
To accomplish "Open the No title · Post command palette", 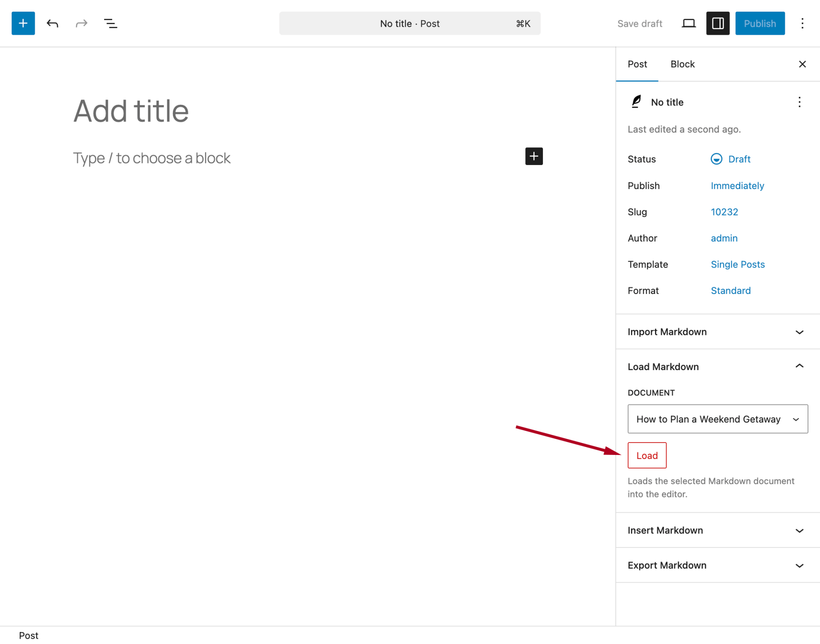I will point(410,23).
